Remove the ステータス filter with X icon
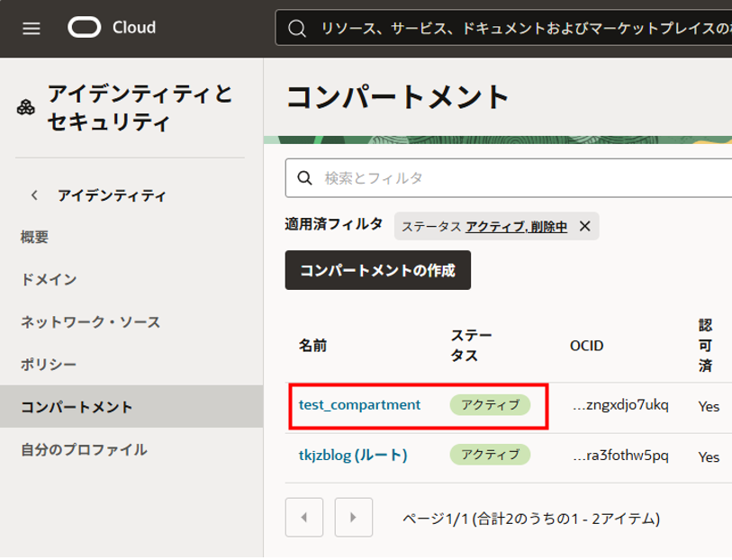Screen dimensions: 732x560 pos(584,226)
